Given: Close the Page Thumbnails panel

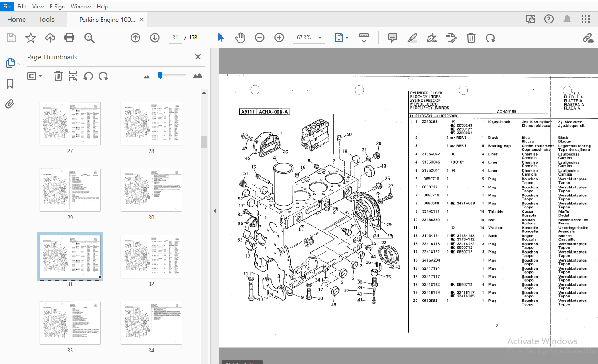Looking at the screenshot, I should [198, 57].
